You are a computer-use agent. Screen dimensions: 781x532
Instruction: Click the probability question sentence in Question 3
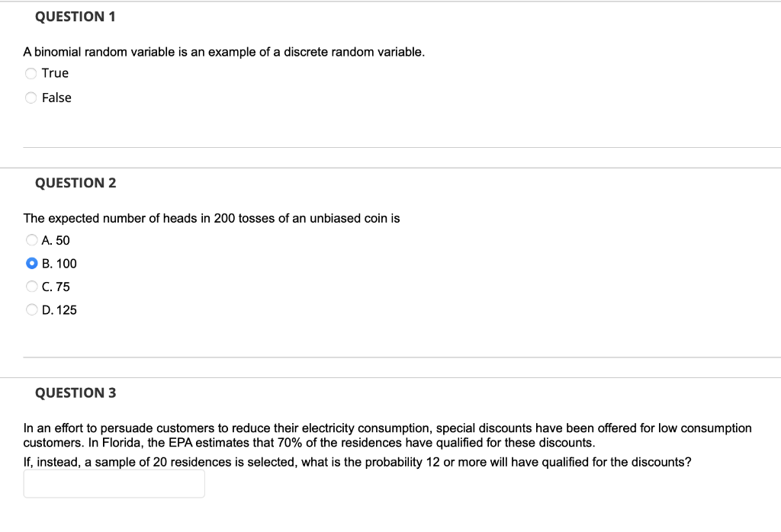356,461
